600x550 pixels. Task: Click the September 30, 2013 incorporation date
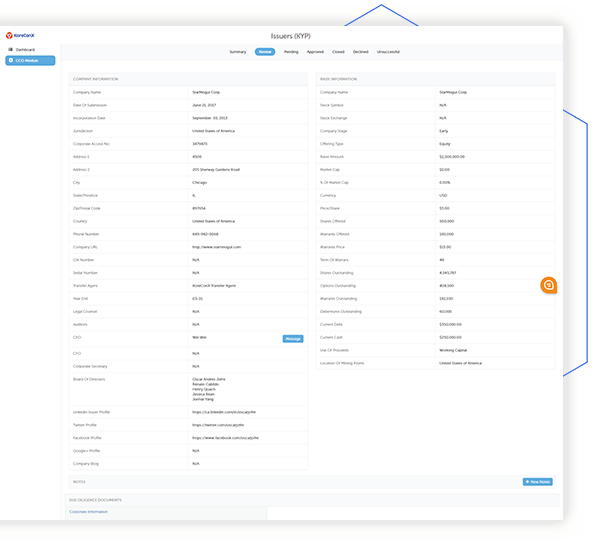point(210,118)
